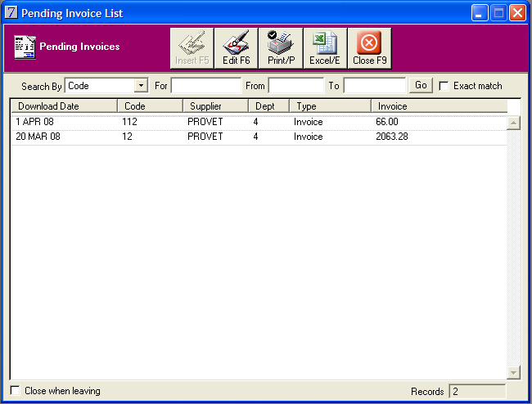The image size is (532, 404).
Task: Toggle Close when leaving checkbox
Action: [x=15, y=390]
